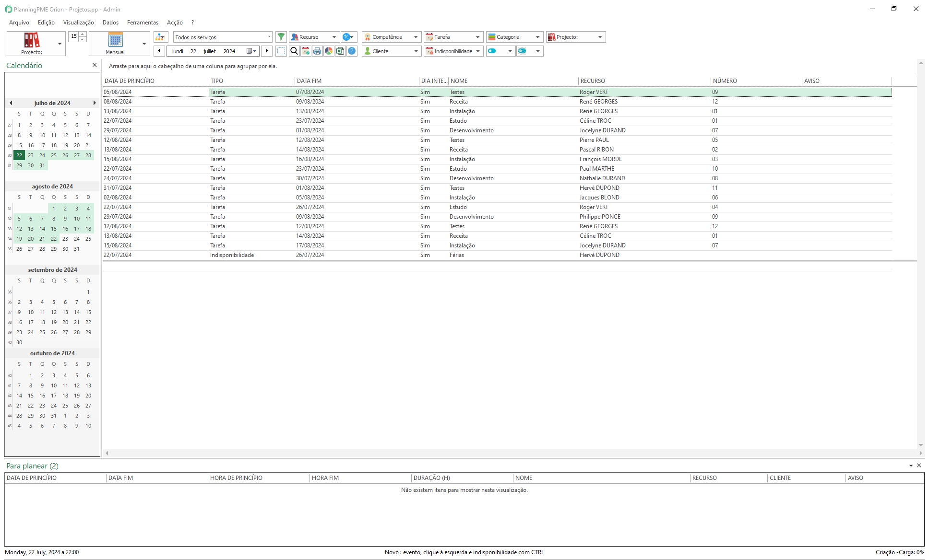Select the François MORDE row
Viewport: 929px width, 560px height.
[x=497, y=159]
